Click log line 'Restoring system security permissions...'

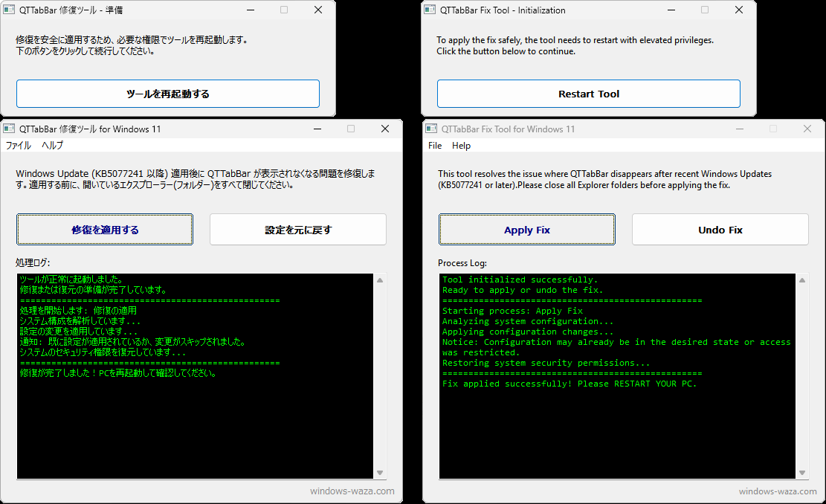(546, 363)
